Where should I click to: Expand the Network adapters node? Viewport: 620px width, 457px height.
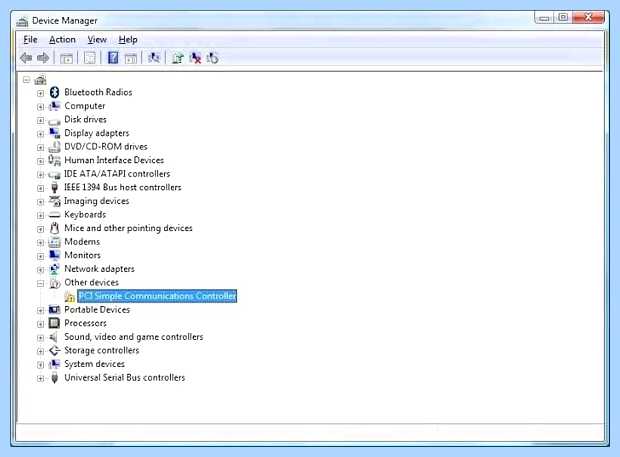coord(40,270)
